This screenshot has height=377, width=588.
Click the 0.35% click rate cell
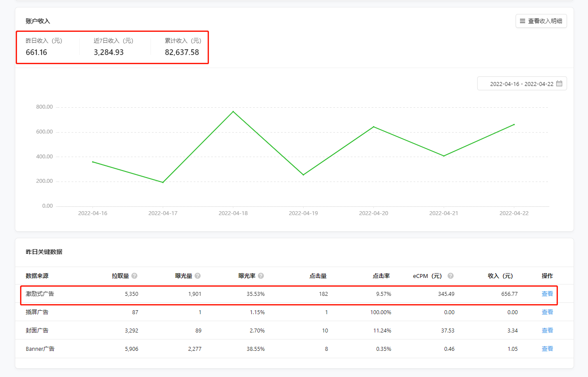[383, 349]
